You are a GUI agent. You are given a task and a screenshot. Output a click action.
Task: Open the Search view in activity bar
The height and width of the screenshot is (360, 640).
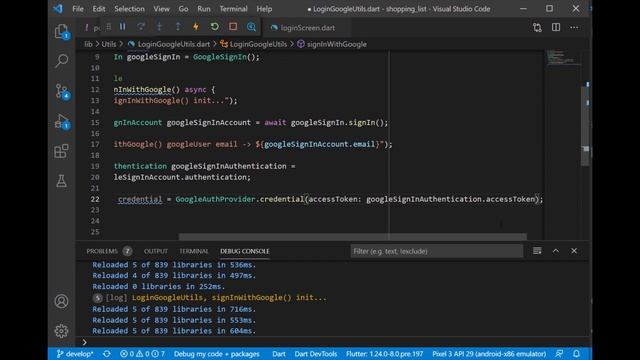pos(62,61)
